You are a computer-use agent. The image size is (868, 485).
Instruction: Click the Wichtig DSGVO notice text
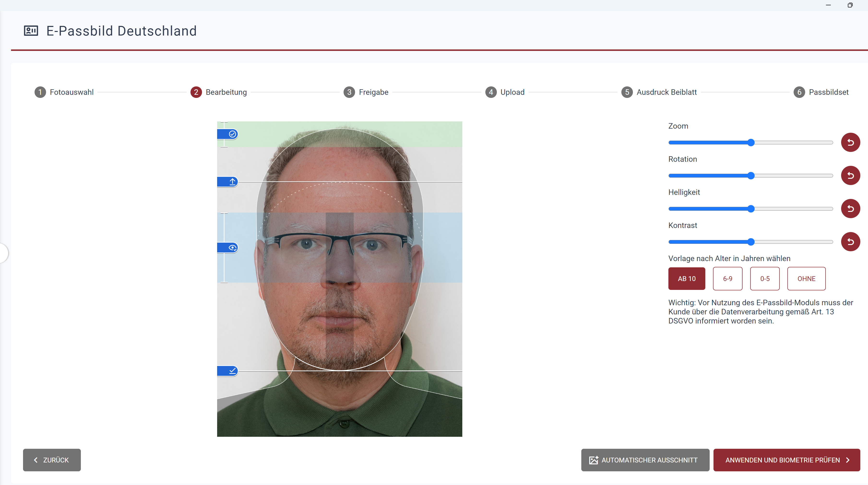pyautogui.click(x=761, y=312)
